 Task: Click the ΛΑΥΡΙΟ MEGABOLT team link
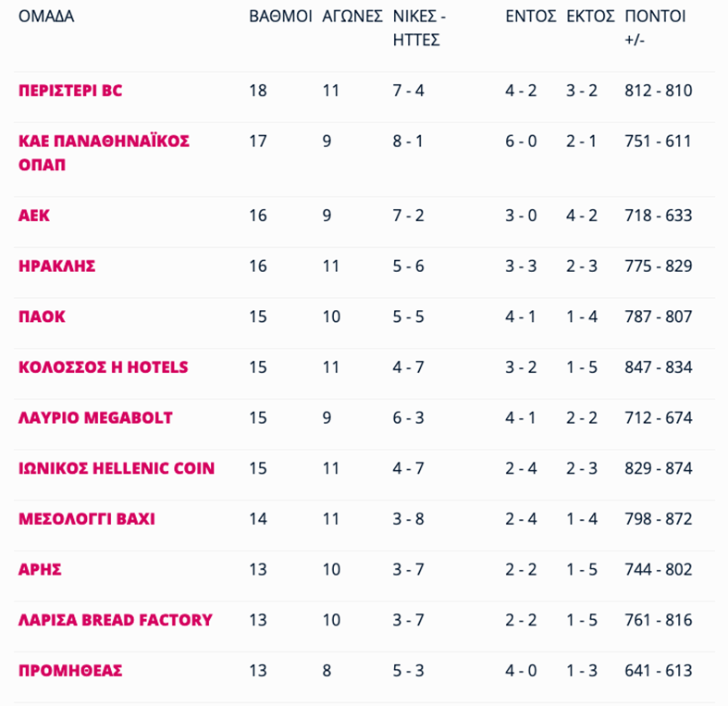(x=95, y=417)
